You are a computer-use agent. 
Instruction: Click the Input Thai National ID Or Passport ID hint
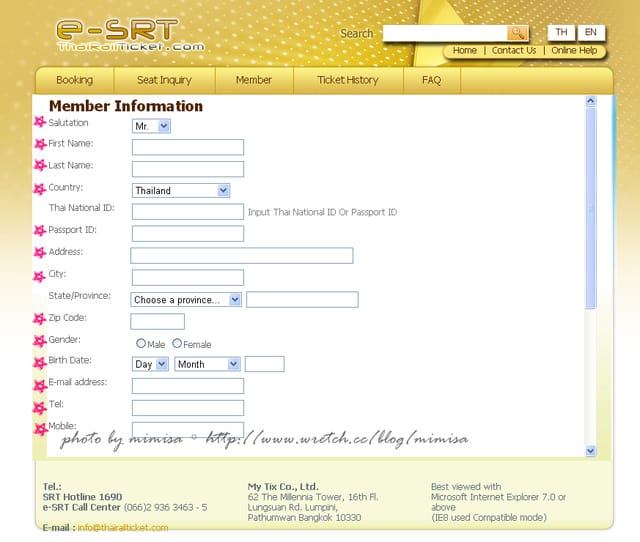tap(322, 212)
